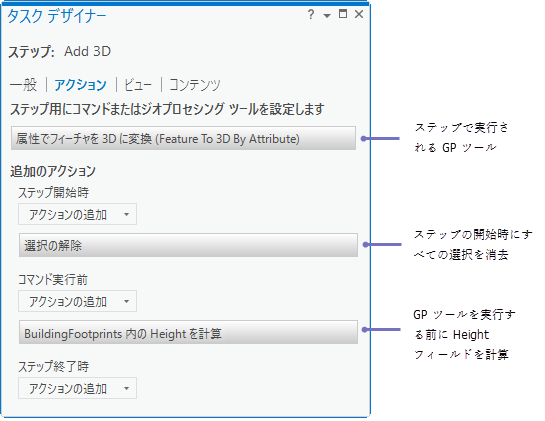Screen dimensions: 545x421
Task: Click the dropdown arrow of ステップ開始時 combo
Action: pyautogui.click(x=127, y=214)
